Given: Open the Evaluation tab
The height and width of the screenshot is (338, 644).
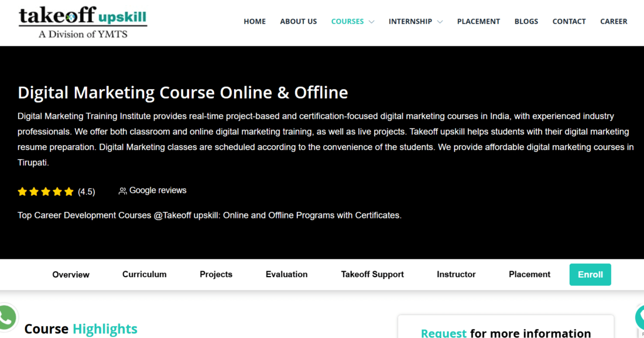Looking at the screenshot, I should point(286,274).
